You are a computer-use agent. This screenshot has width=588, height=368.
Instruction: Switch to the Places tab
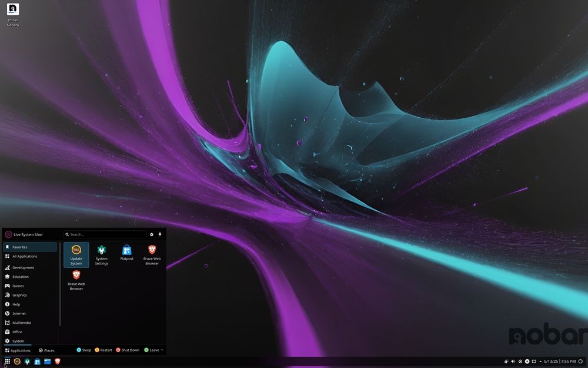point(46,350)
